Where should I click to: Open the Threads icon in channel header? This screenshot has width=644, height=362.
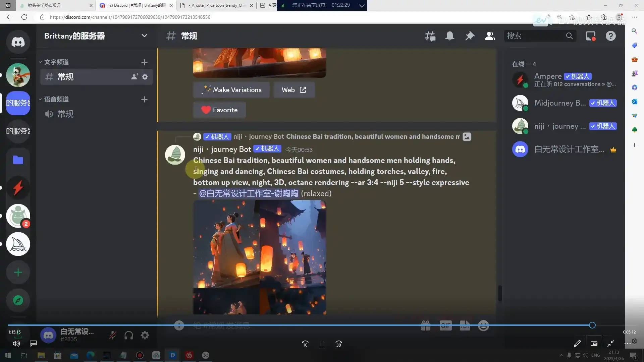click(x=430, y=36)
